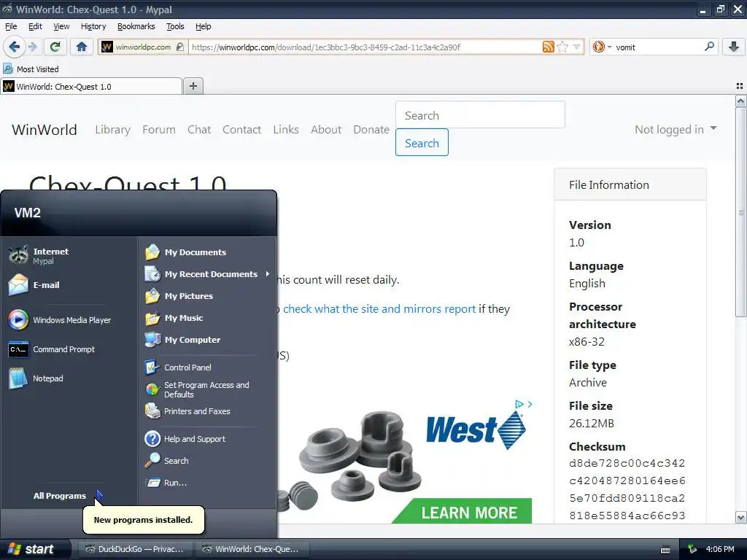Open the browser home page icon
This screenshot has width=747, height=560.
tap(82, 47)
